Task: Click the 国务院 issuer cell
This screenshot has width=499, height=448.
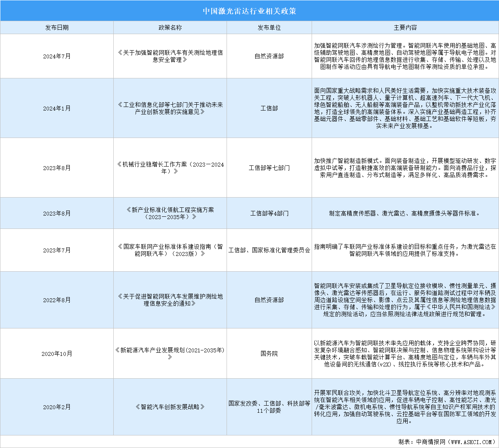Action: (x=269, y=354)
